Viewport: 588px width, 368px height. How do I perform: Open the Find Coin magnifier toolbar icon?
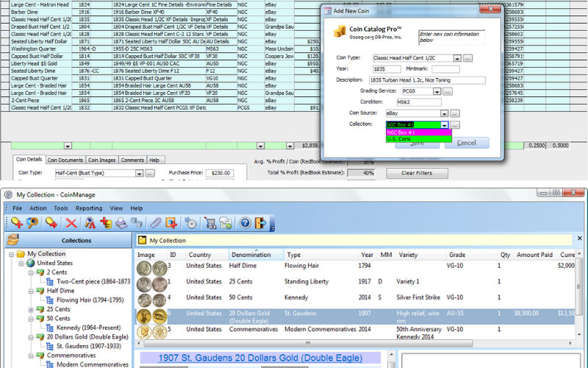pos(32,223)
